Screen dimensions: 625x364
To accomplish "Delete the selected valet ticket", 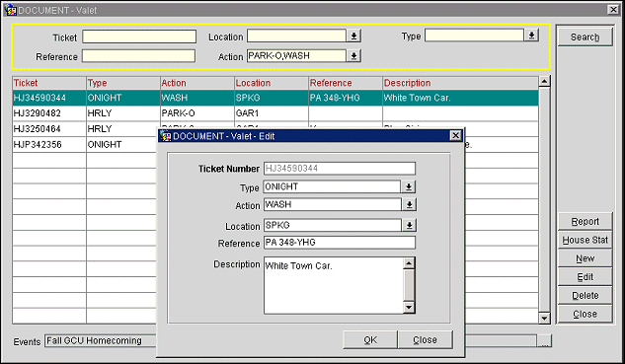I will point(585,296).
